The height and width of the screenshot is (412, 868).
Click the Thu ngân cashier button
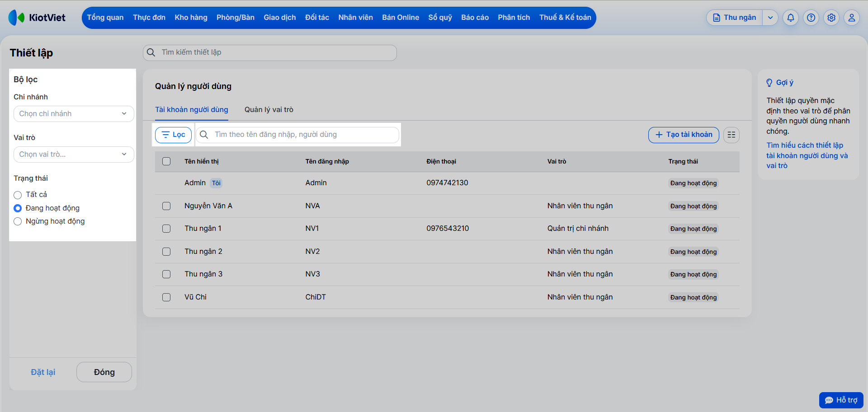click(735, 18)
